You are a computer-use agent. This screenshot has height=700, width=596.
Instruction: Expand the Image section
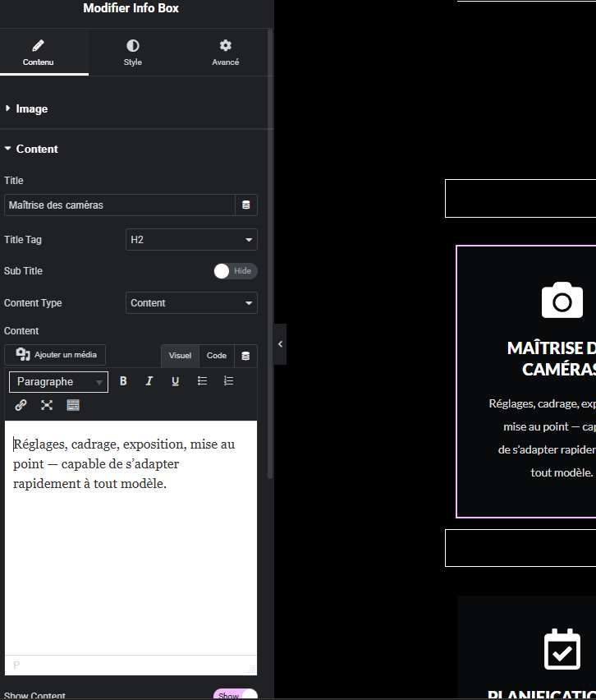tap(31, 109)
